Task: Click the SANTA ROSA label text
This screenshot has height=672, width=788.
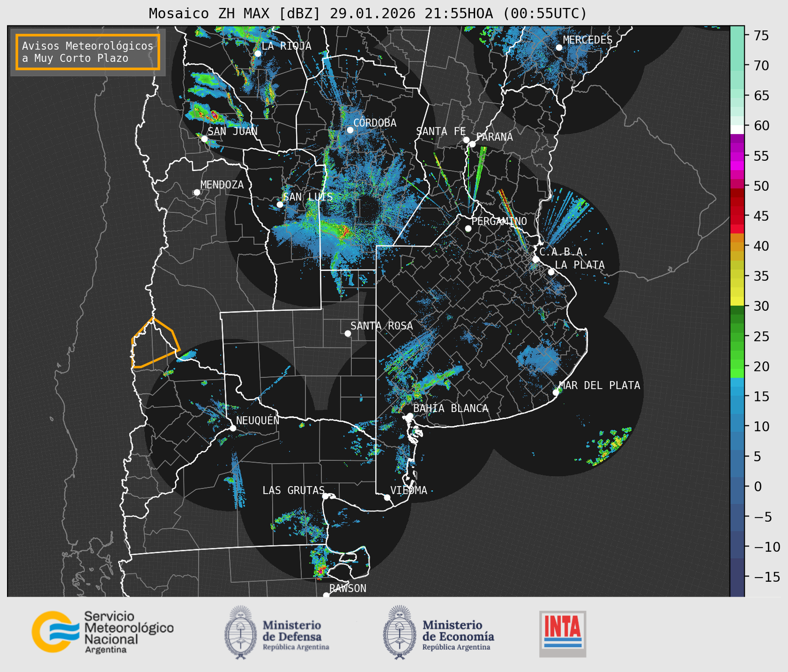Action: [x=382, y=326]
